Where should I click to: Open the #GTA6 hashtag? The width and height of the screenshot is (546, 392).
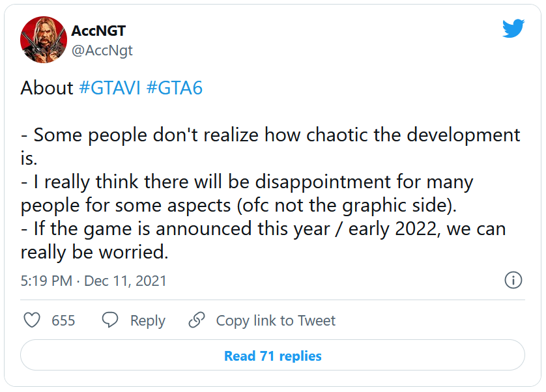174,88
